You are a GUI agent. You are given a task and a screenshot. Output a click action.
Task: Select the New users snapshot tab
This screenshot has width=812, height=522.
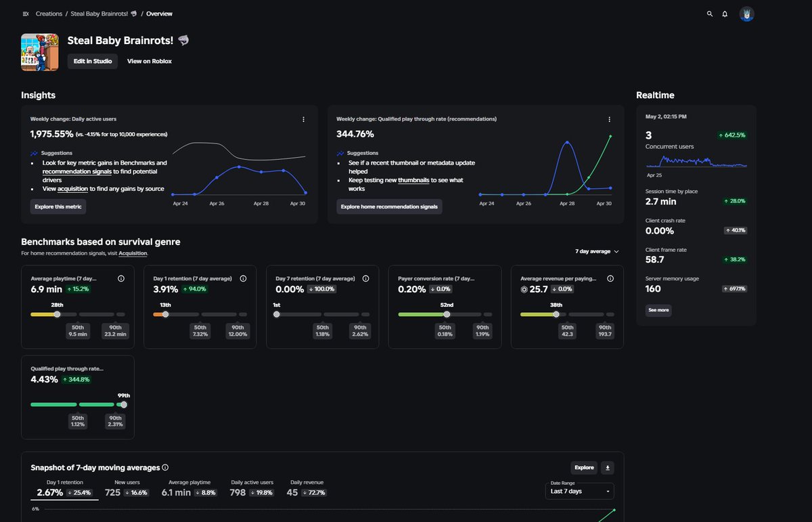(x=127, y=489)
